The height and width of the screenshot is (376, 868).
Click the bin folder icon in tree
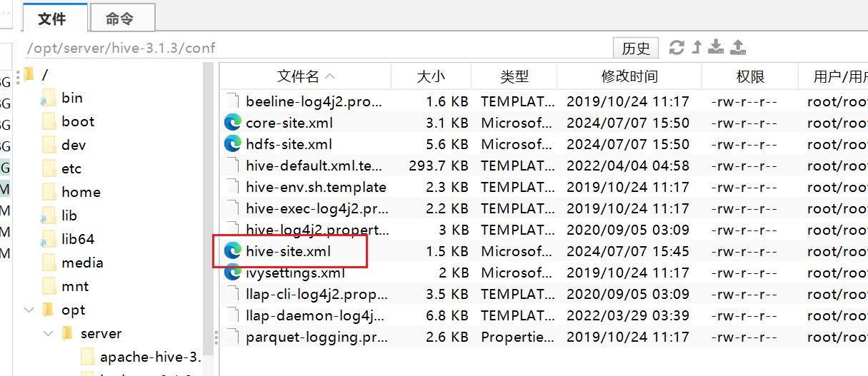(x=49, y=98)
